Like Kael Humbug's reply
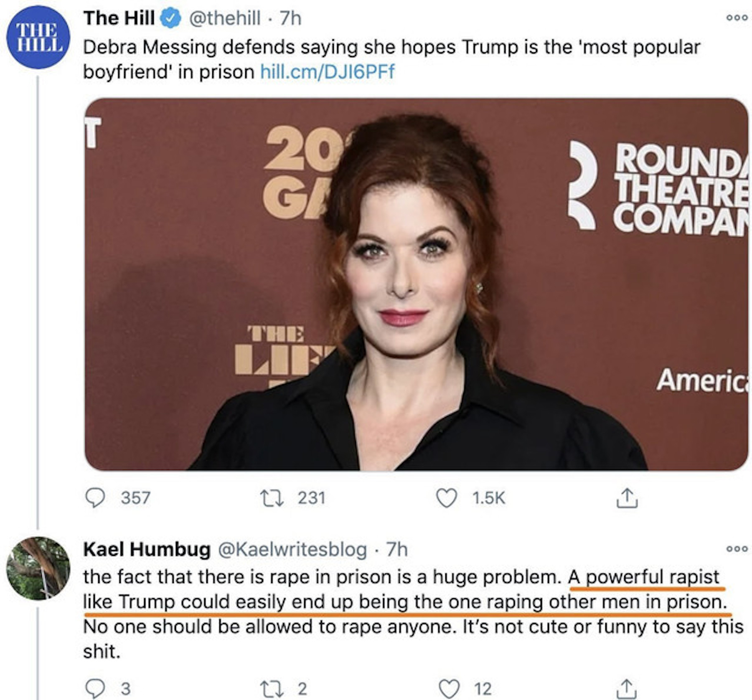752x700 pixels. click(449, 688)
